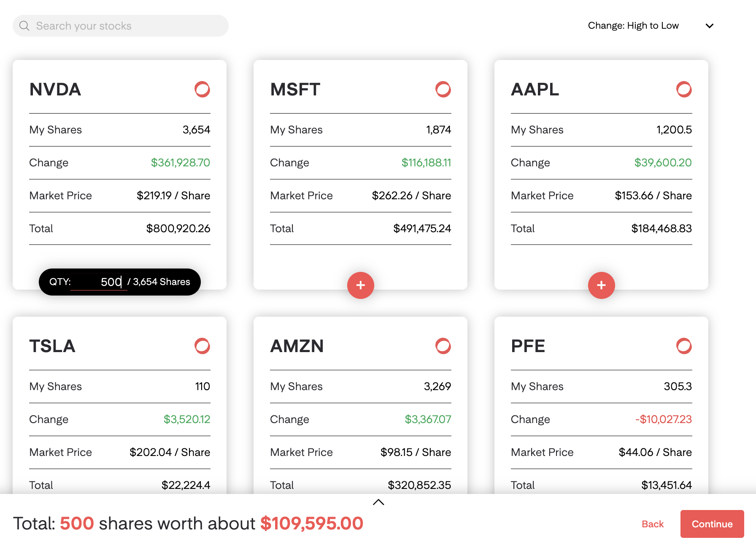
Task: Click the red circle icon on PFE card
Action: tap(684, 346)
